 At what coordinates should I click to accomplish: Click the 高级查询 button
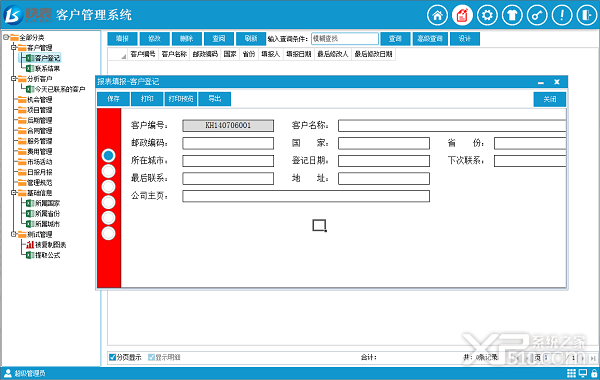[430, 39]
